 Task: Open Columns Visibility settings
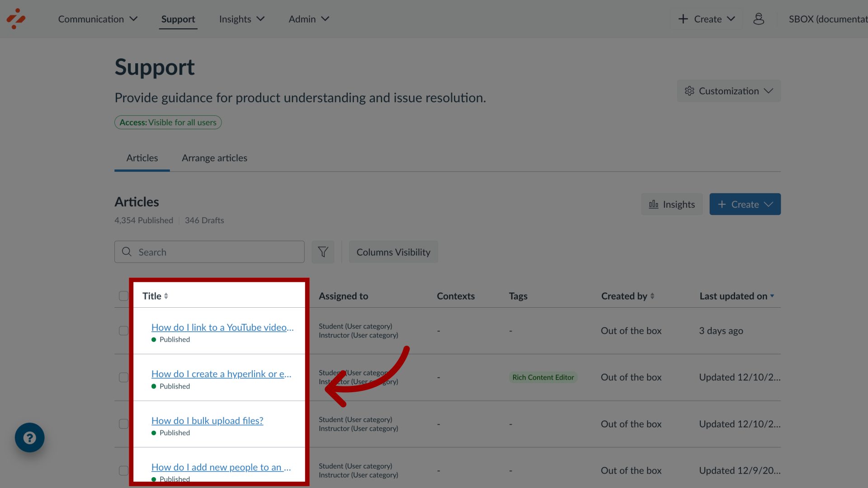(x=393, y=251)
